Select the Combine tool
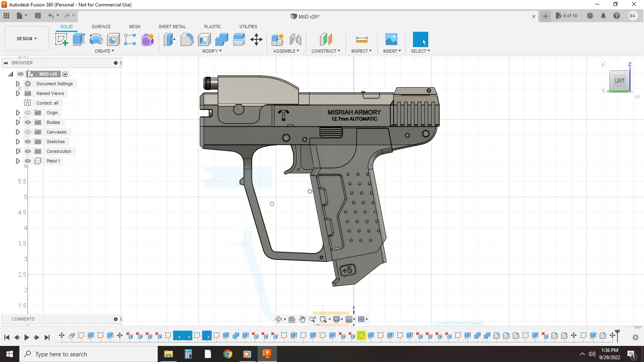The image size is (644, 362). 222,39
